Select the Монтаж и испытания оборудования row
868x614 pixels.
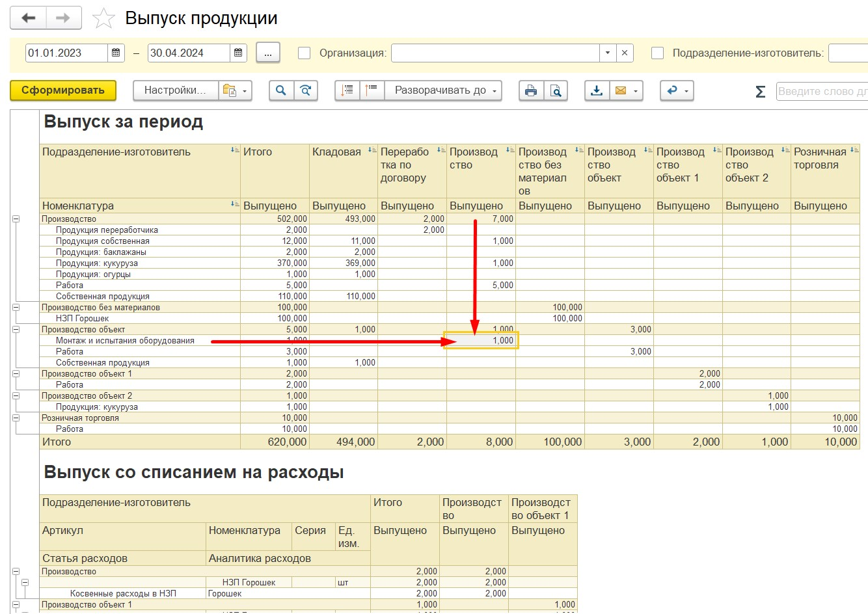click(125, 341)
